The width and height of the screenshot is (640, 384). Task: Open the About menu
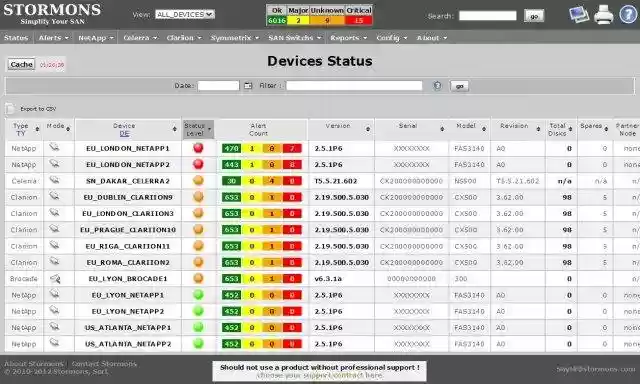click(x=431, y=38)
